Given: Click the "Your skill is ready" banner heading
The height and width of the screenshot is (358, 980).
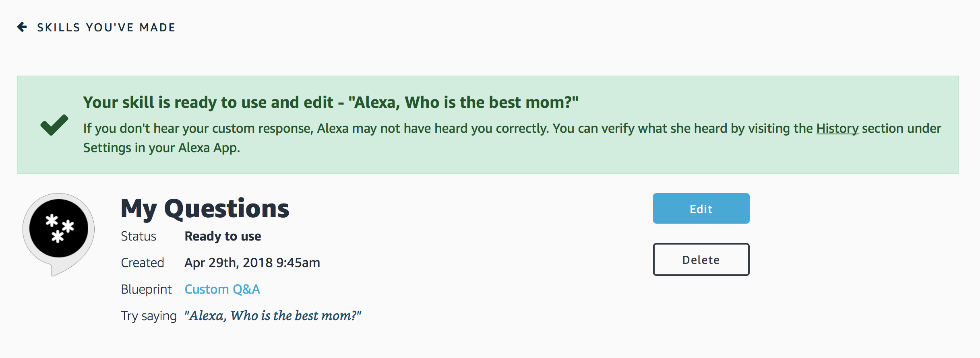Looking at the screenshot, I should (x=331, y=102).
